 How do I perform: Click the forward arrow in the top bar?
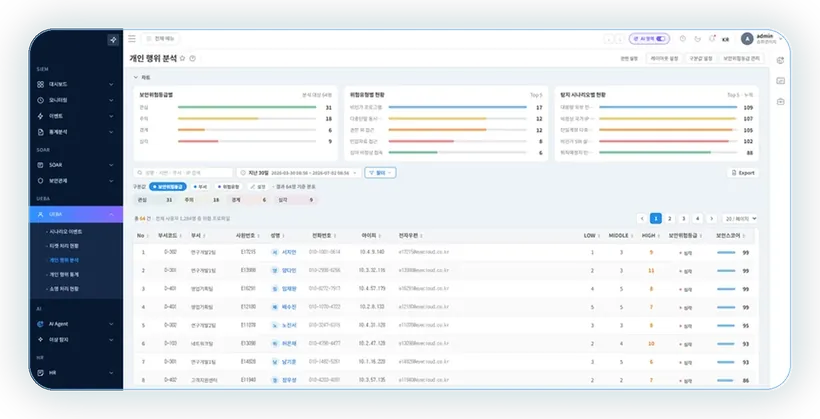pos(619,39)
